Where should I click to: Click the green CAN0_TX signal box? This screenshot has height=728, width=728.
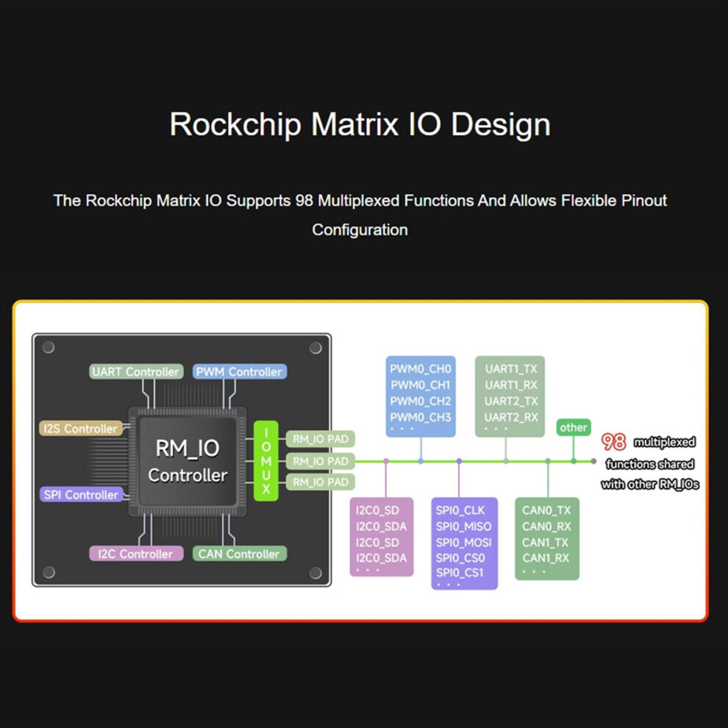pos(547,538)
